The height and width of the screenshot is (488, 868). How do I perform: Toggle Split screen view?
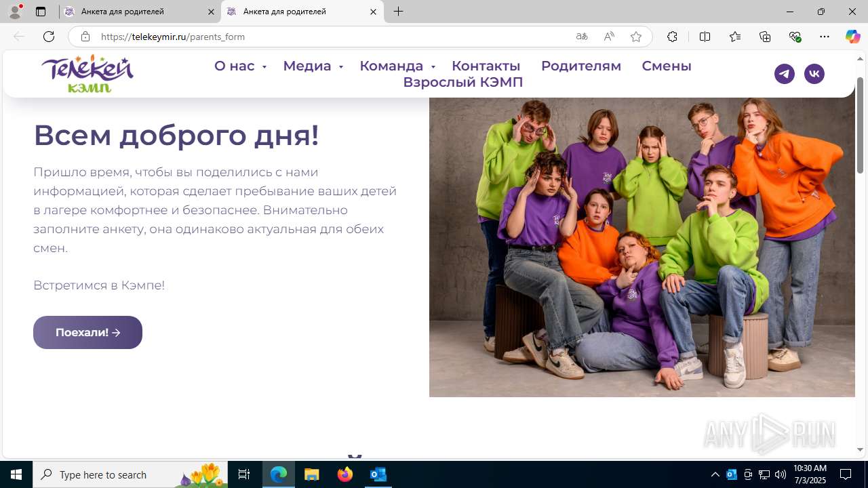705,37
